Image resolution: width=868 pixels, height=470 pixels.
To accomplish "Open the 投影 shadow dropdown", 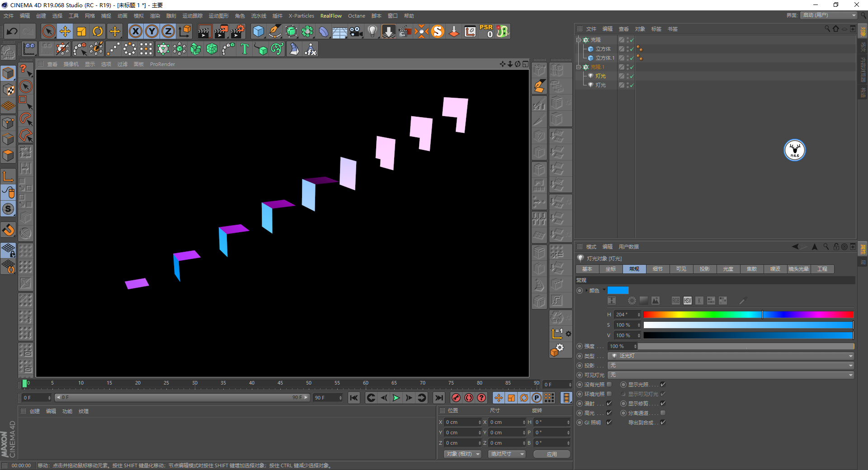I will coord(731,366).
